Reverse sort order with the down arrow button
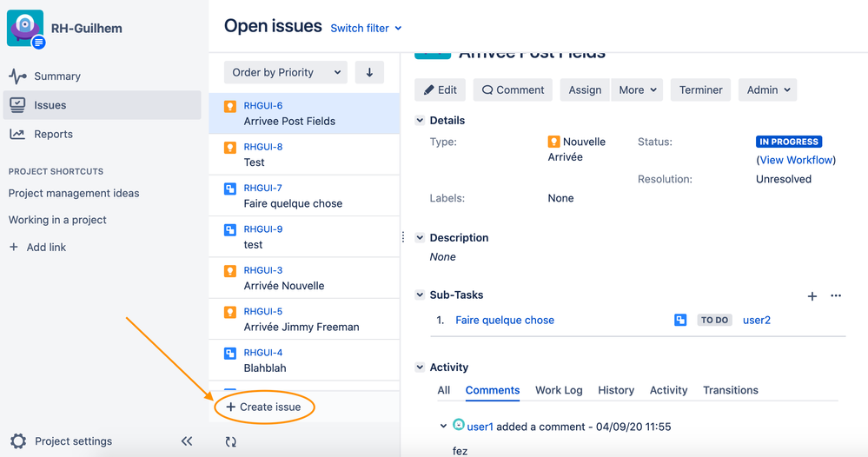The height and width of the screenshot is (457, 868). (x=369, y=72)
